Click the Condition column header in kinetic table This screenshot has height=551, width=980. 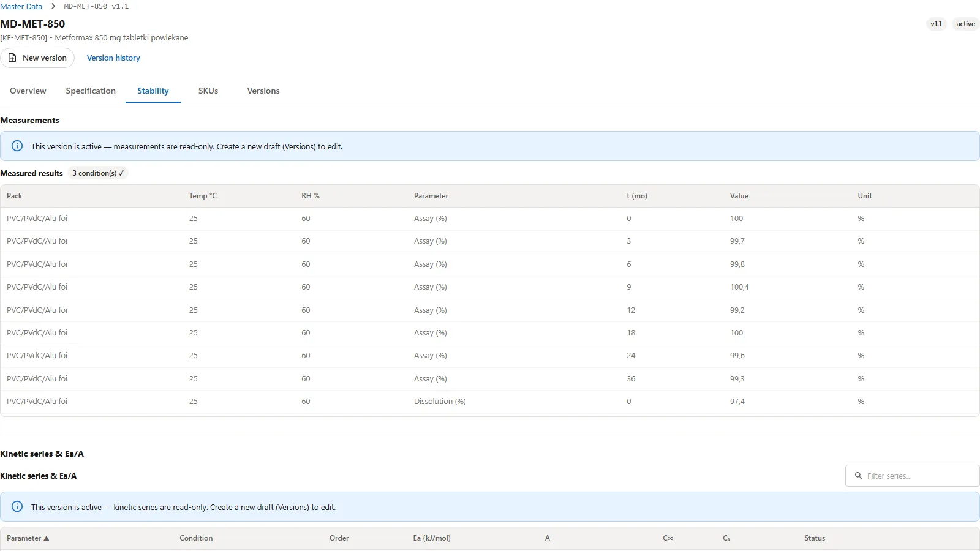point(196,538)
